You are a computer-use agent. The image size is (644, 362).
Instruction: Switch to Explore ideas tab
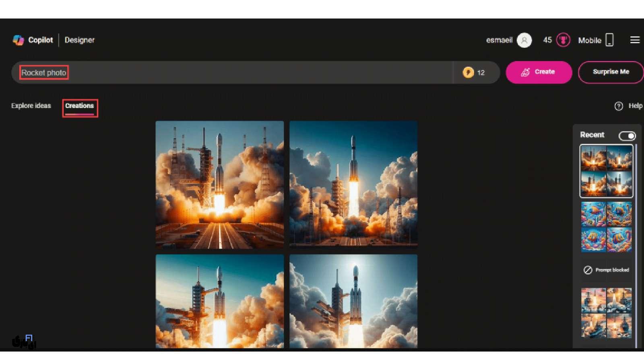click(x=31, y=106)
